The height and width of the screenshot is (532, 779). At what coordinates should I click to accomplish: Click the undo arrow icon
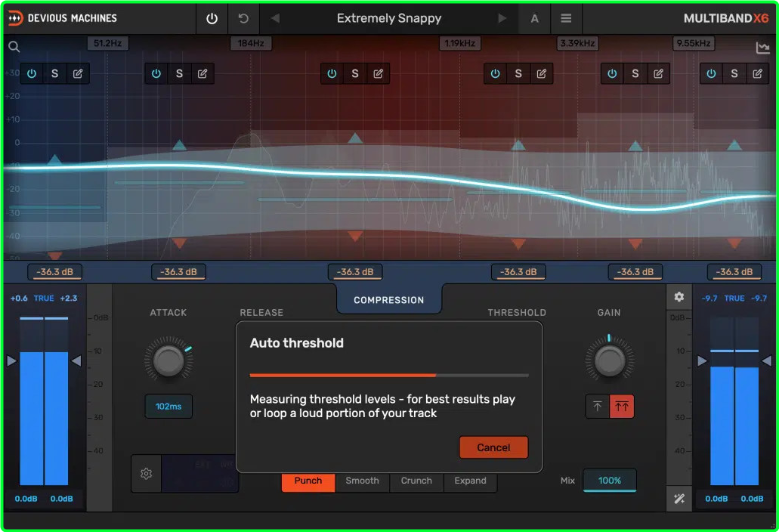(243, 18)
